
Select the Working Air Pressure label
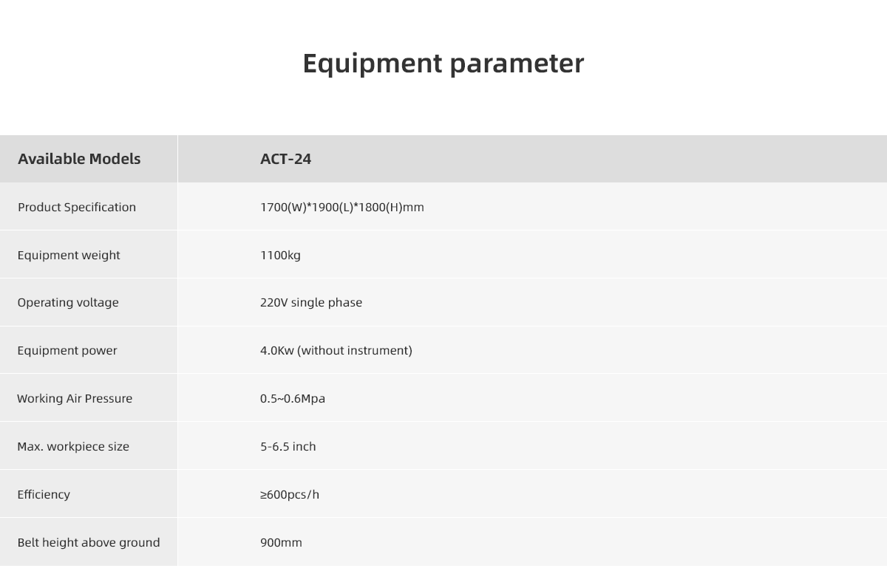click(x=75, y=398)
